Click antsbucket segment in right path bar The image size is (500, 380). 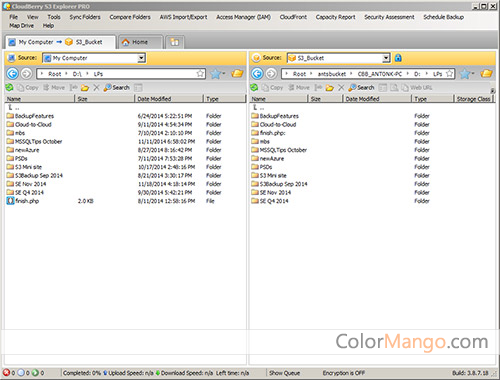click(332, 74)
